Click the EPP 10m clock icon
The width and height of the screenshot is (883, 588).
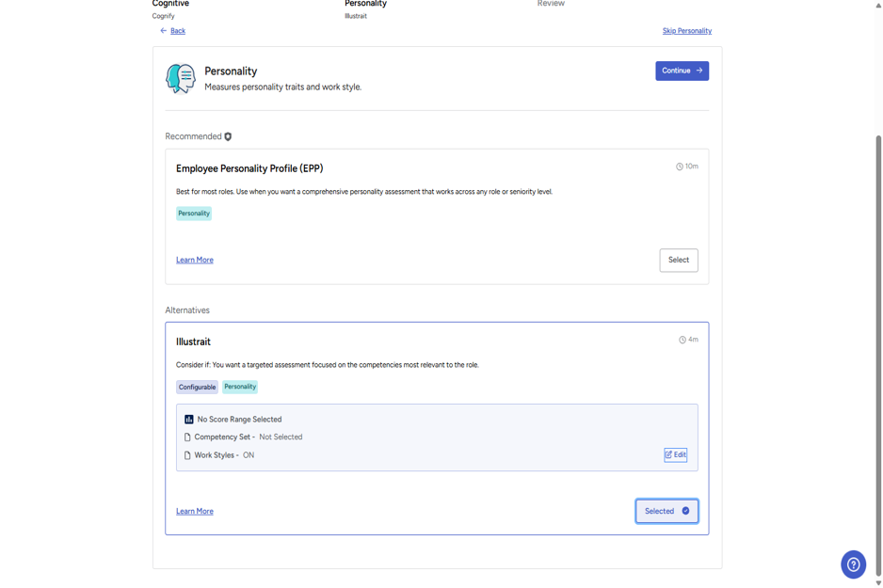pyautogui.click(x=679, y=167)
